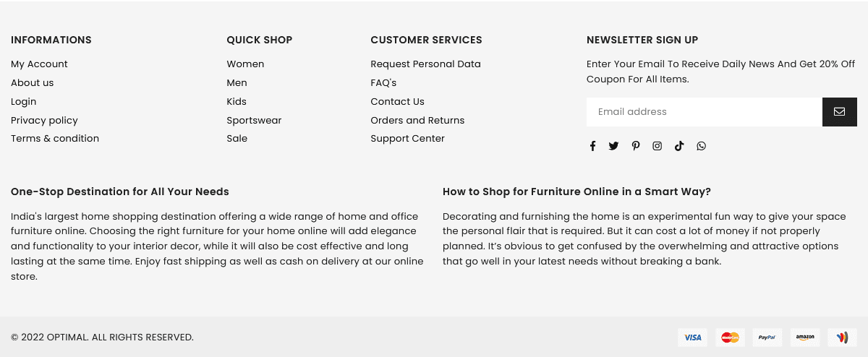Browse the Sportswear quick shop link

254,121
